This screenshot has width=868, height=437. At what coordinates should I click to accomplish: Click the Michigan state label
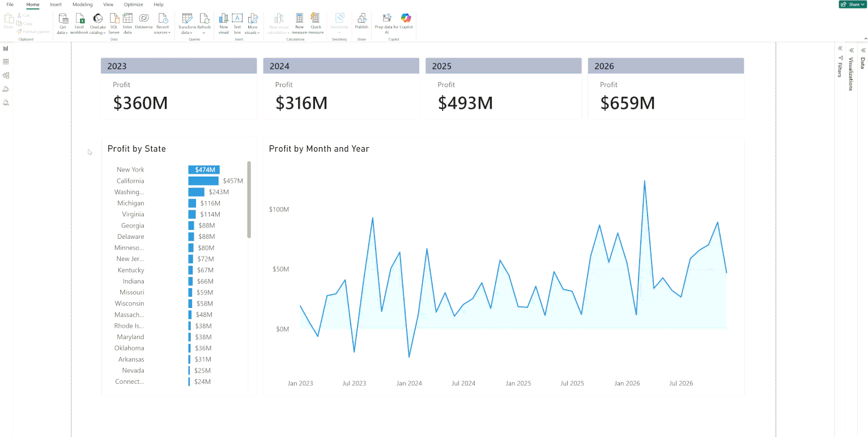pos(130,203)
